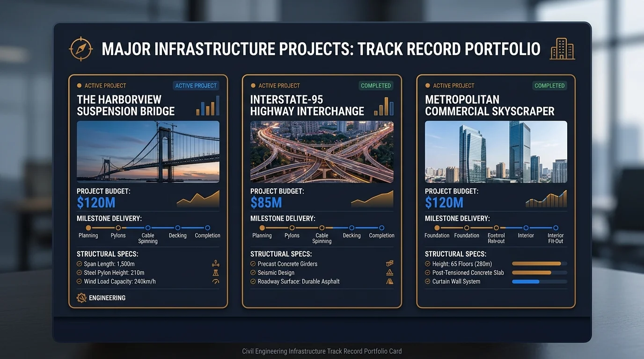Click the span icon ending the Span Length row
This screenshot has height=359, width=644.
coord(215,264)
